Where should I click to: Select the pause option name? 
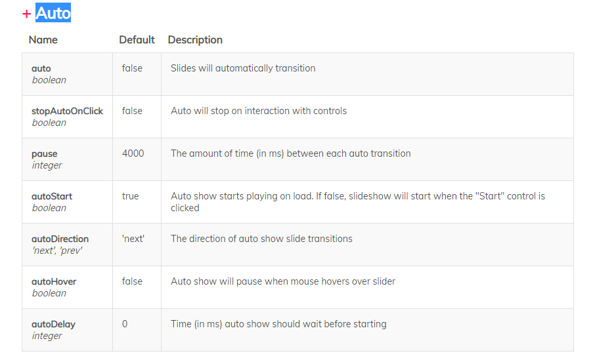point(45,153)
